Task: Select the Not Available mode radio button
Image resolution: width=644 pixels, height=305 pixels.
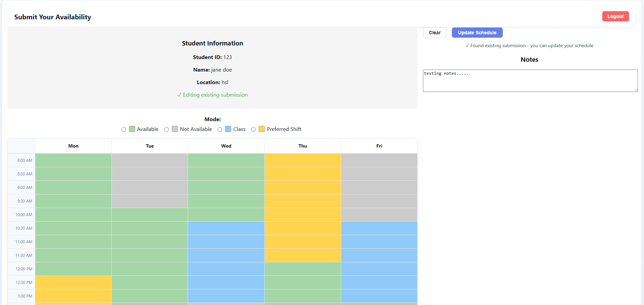Action: pos(166,129)
